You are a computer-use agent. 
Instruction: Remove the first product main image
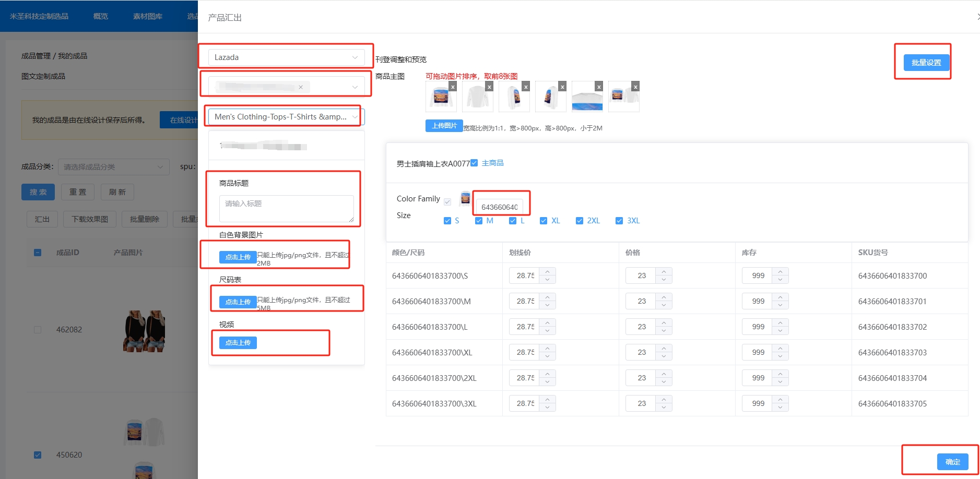click(x=453, y=87)
